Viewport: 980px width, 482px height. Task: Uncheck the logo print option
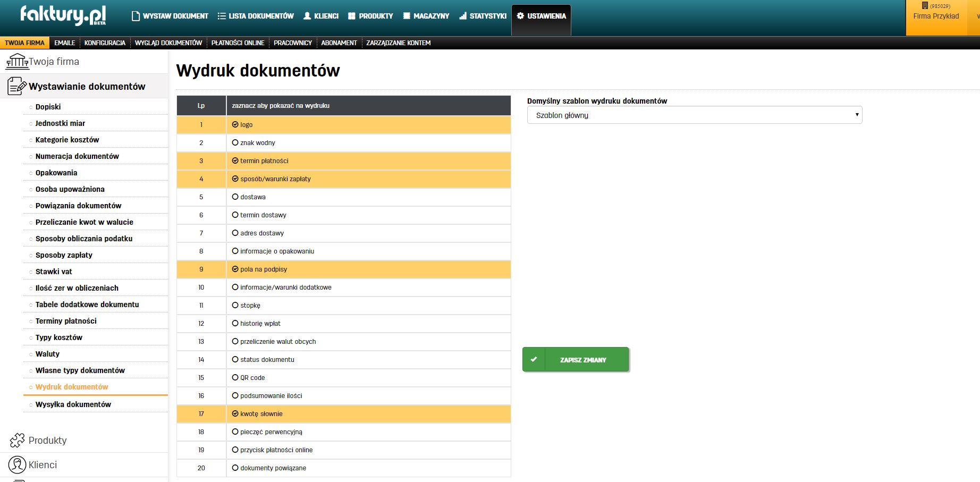(235, 124)
